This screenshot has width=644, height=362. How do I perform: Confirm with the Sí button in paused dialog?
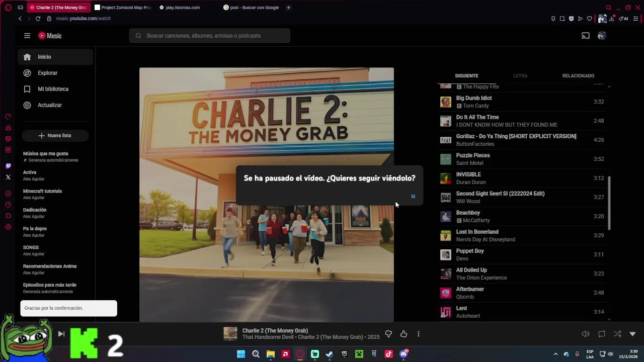pos(413,197)
